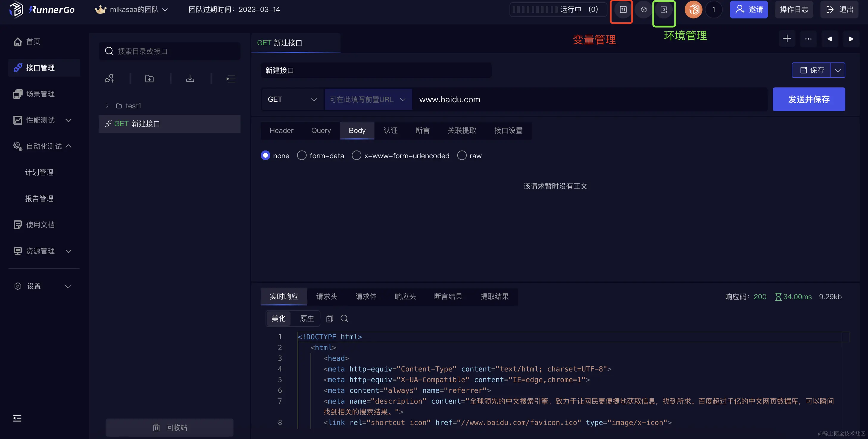Image resolution: width=868 pixels, height=439 pixels.
Task: Search response with magnifier icon
Action: 344,319
